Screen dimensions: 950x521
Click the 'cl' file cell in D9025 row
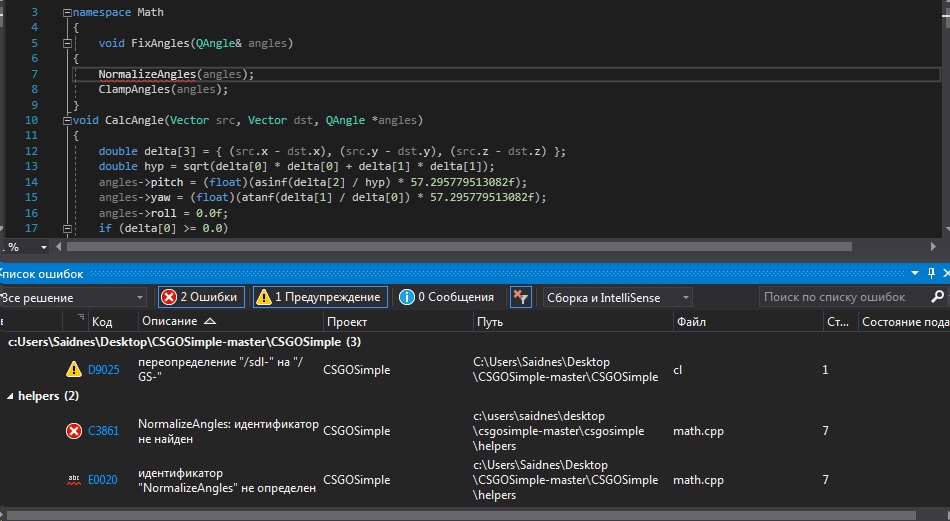pos(678,370)
